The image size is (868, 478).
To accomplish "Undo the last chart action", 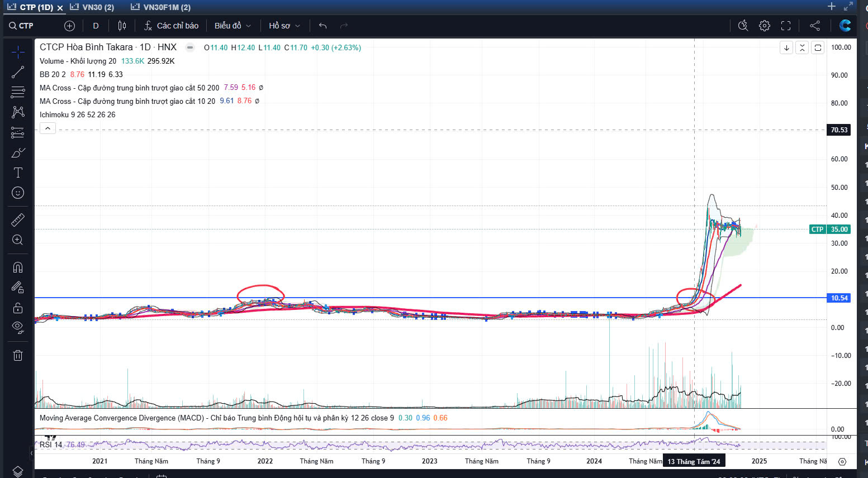I will [322, 26].
